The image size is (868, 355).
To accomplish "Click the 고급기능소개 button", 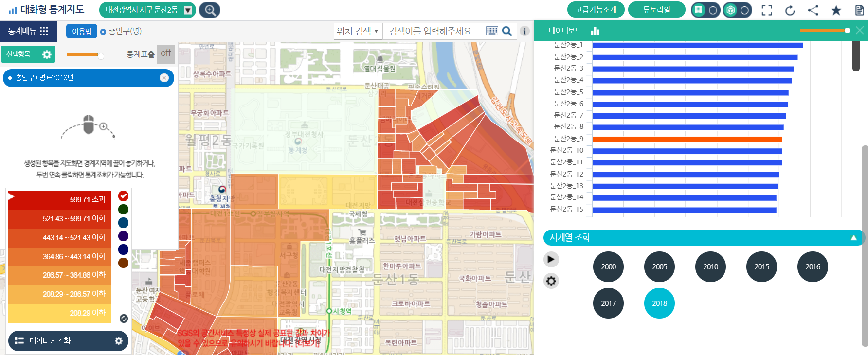I will [x=596, y=10].
